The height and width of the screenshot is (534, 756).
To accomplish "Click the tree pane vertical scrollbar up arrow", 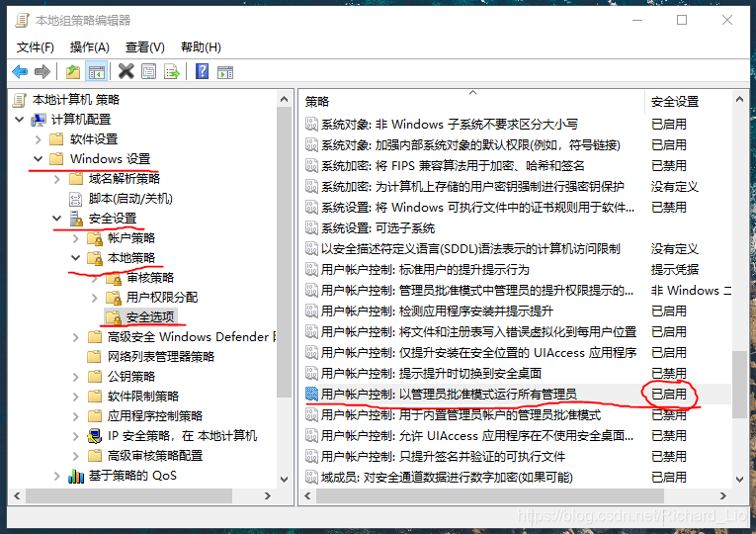I will click(284, 99).
